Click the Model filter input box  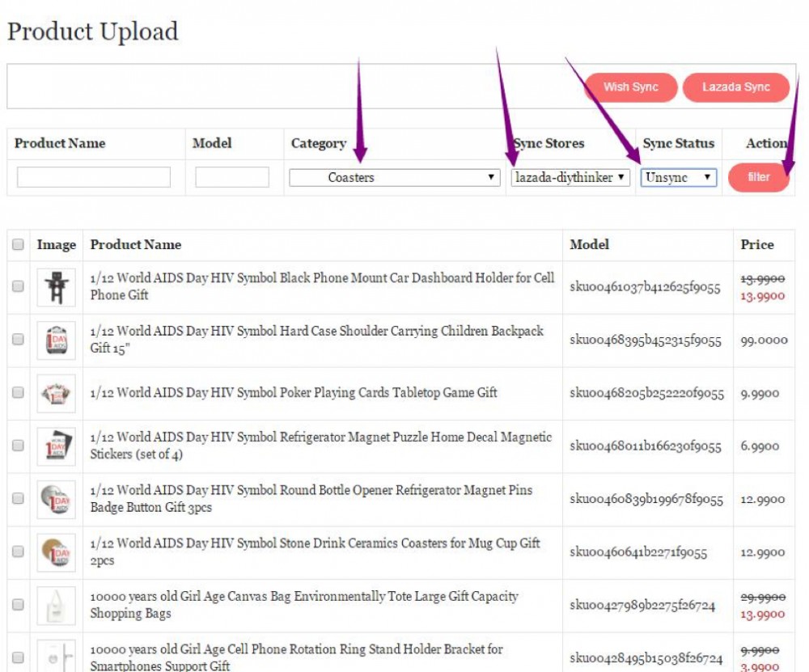pyautogui.click(x=232, y=178)
